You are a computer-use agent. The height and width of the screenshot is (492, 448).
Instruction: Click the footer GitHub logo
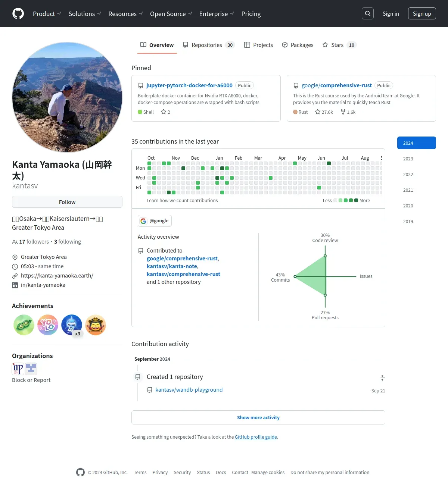tap(80, 472)
